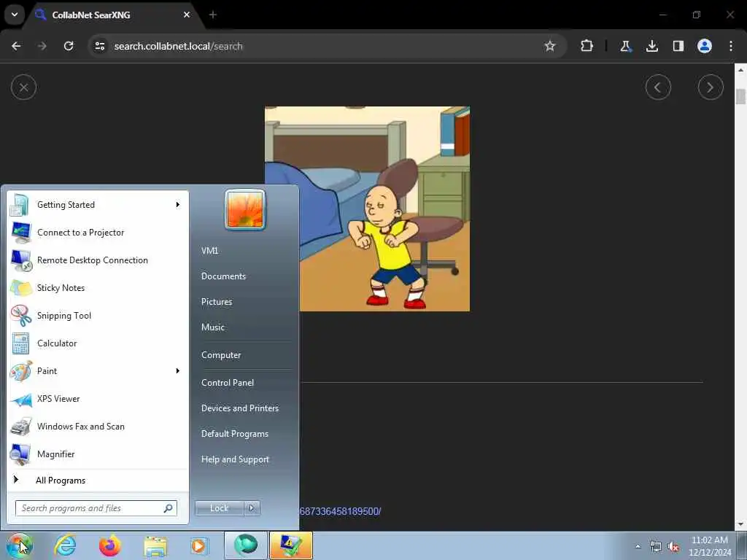Click the network tray icon

656,547
